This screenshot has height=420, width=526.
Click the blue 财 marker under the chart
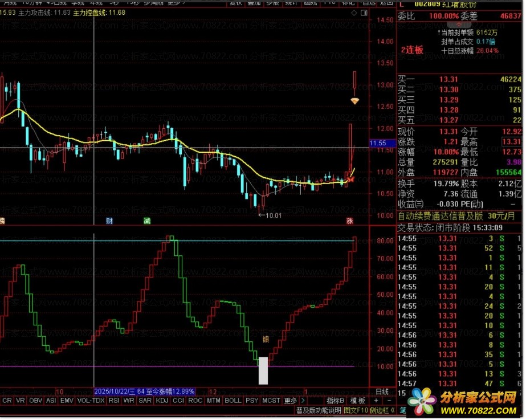click(x=109, y=221)
